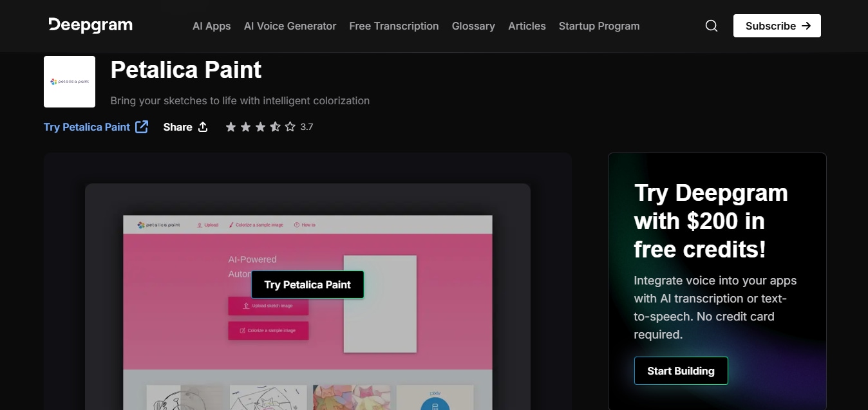Click the share upload icon
This screenshot has width=868, height=410.
coord(203,127)
